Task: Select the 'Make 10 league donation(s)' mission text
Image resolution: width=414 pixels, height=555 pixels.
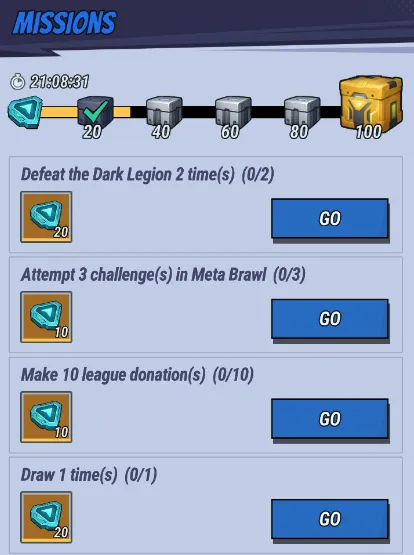Action: pos(113,375)
